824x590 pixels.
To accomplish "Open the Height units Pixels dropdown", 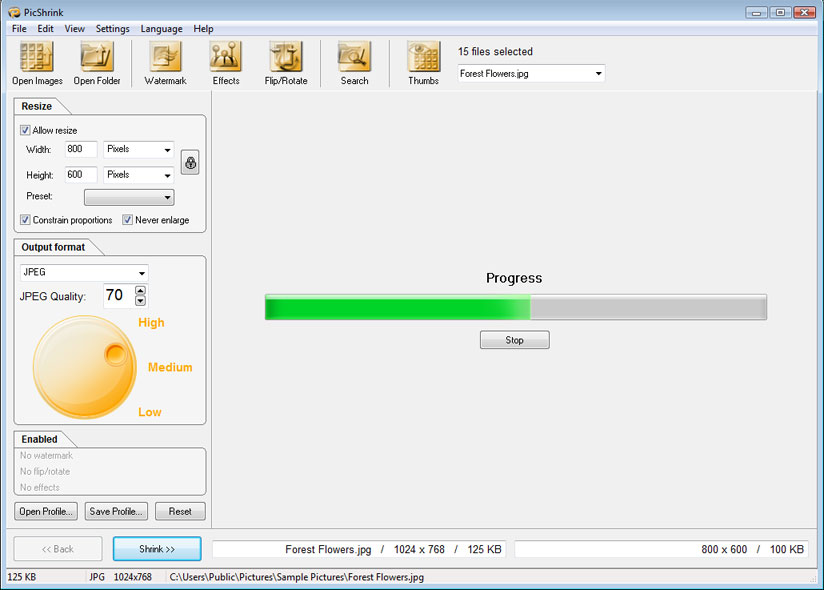I will coord(139,175).
